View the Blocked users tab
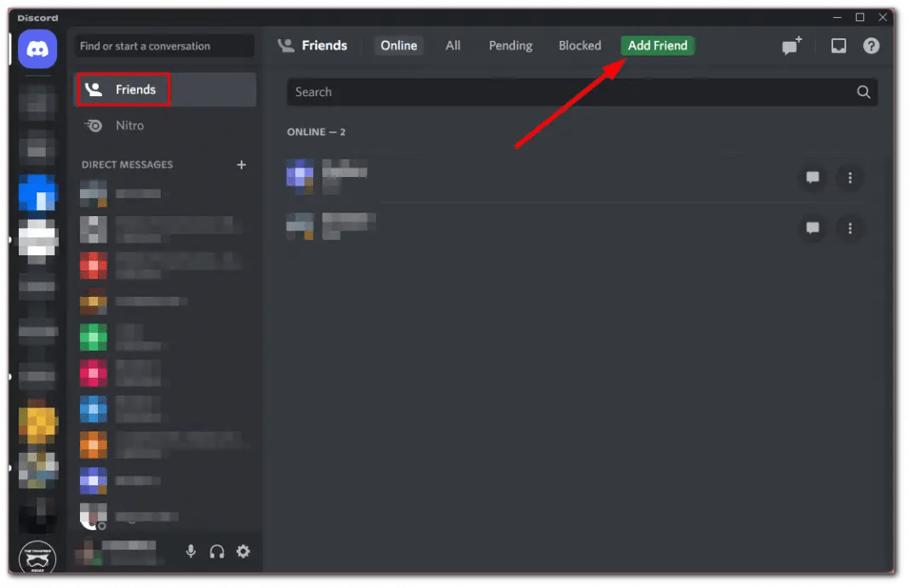Screen dimensions: 909x588 click(580, 45)
